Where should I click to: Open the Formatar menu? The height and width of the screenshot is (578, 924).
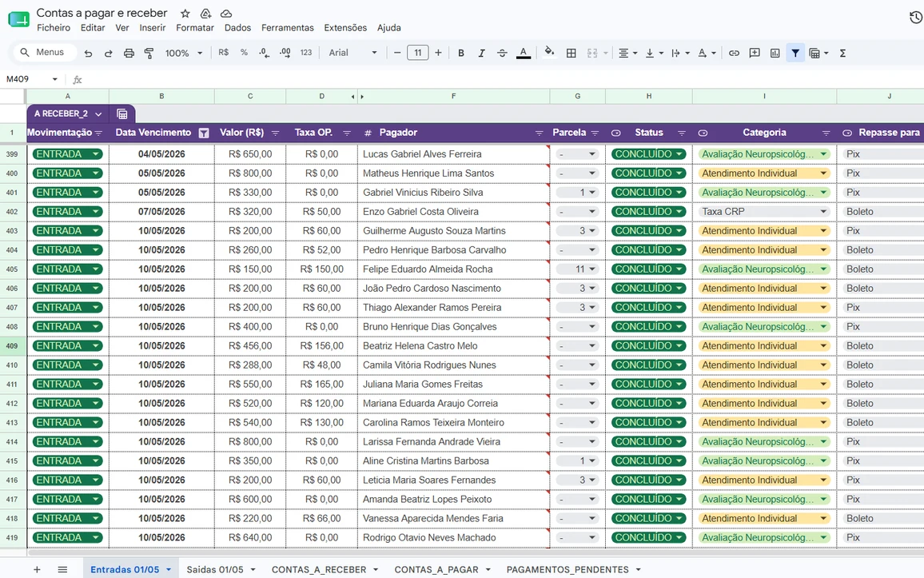(x=194, y=28)
